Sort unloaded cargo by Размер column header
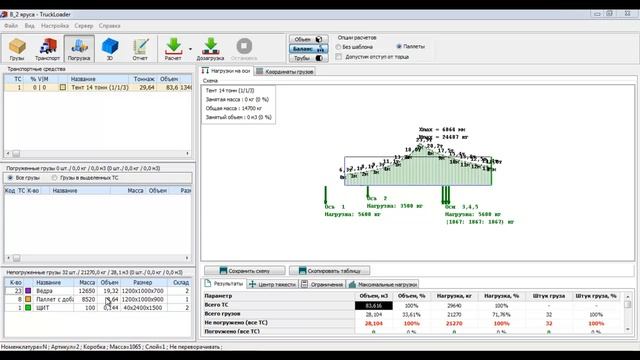 click(142, 282)
